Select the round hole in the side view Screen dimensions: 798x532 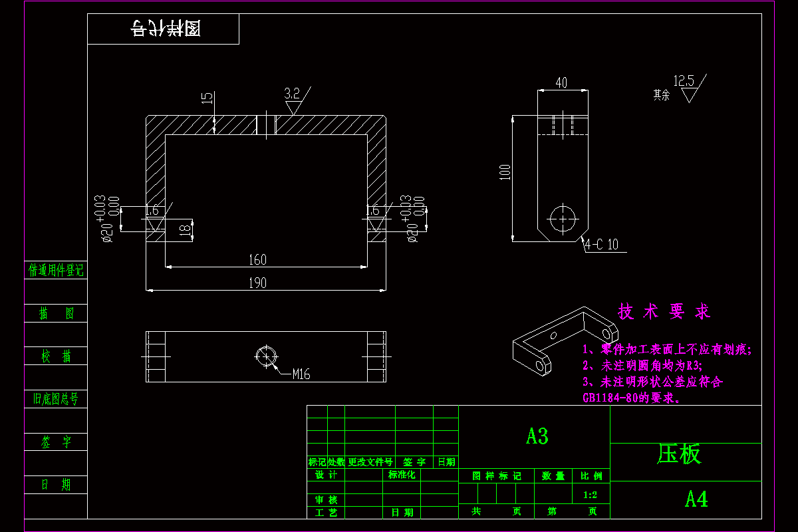pos(563,218)
